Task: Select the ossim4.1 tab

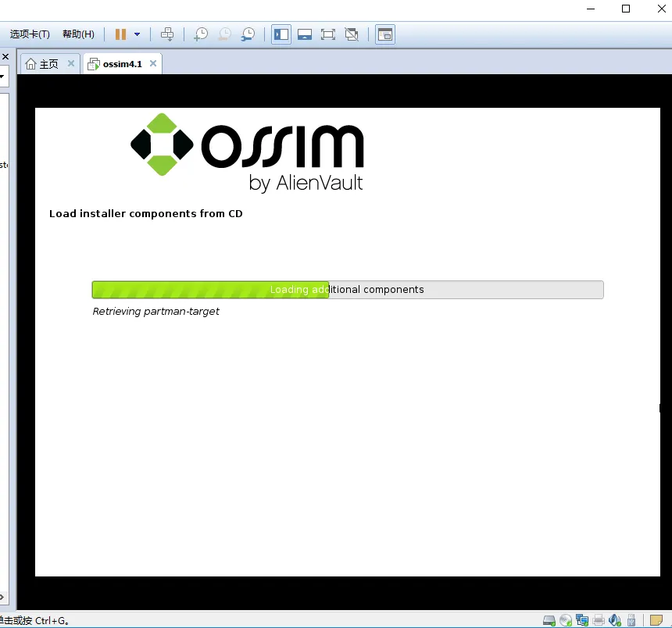Action: [122, 64]
